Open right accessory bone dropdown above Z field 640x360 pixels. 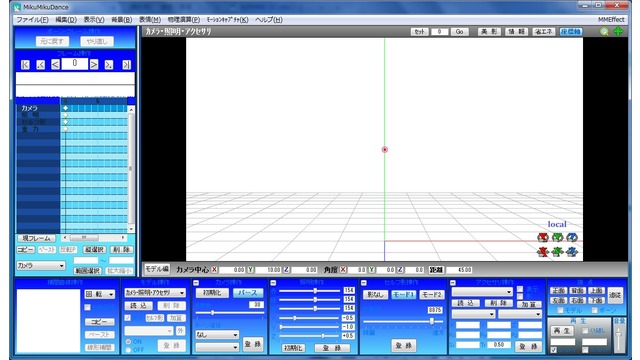520,314
